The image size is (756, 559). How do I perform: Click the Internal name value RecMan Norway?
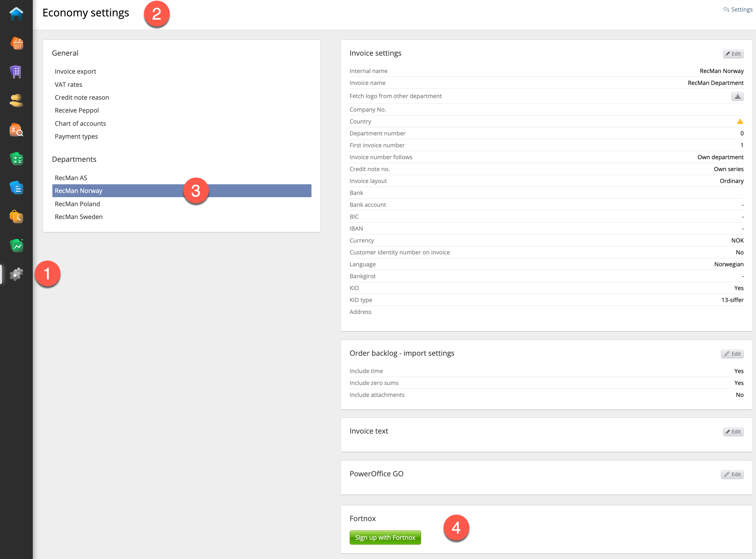coord(722,71)
